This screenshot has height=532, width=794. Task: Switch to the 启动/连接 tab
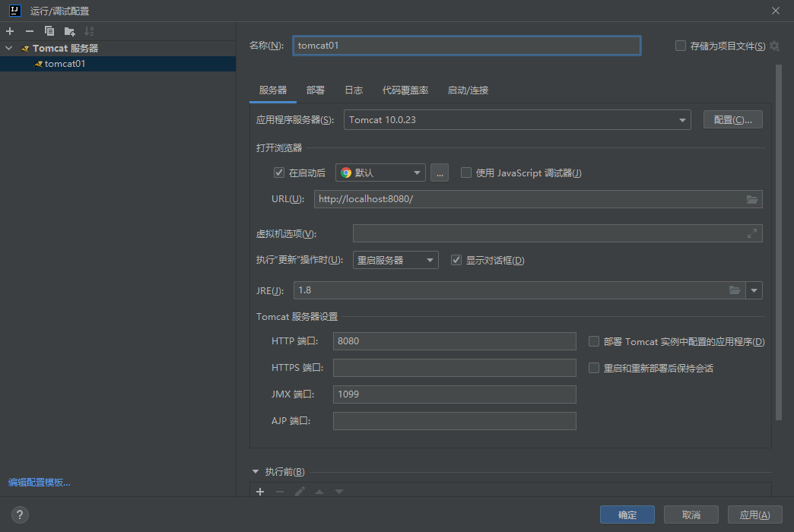click(x=468, y=90)
